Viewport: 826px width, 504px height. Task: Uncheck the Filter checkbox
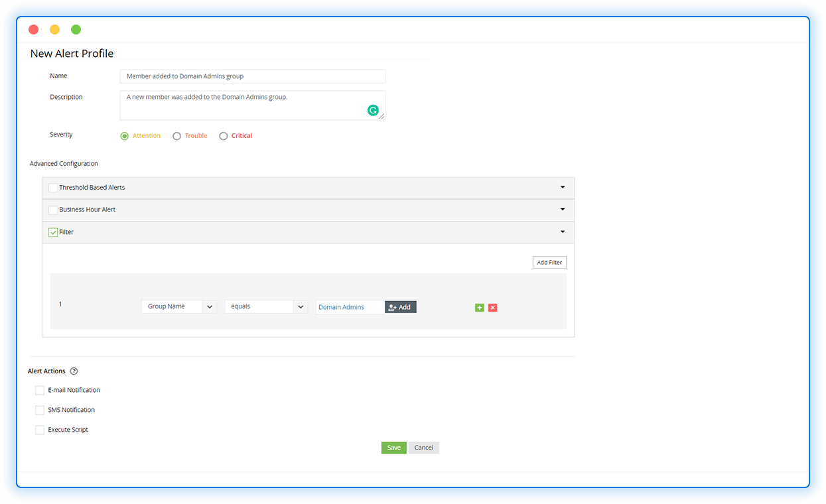point(53,232)
